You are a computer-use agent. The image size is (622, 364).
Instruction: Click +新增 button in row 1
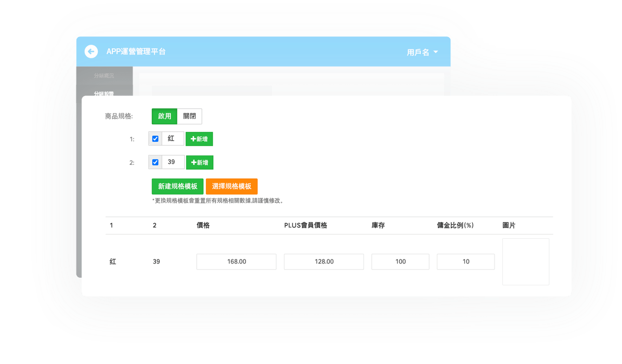click(x=199, y=139)
